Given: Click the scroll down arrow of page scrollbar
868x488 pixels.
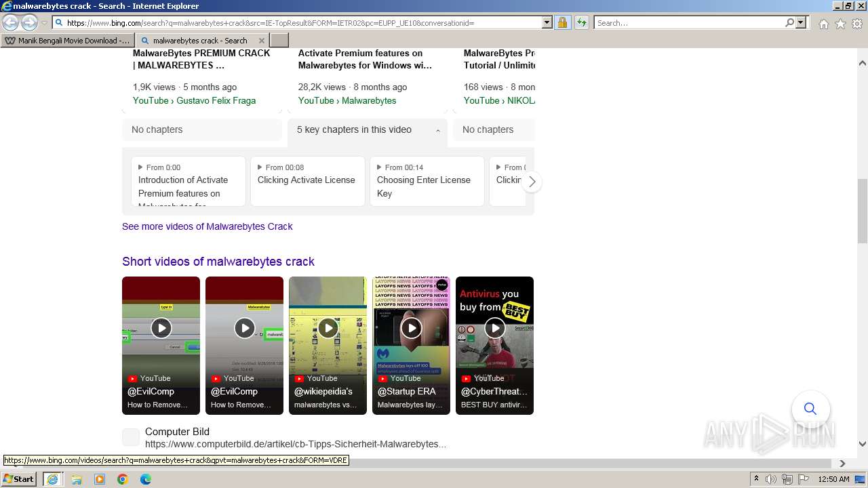Looking at the screenshot, I should [x=862, y=444].
